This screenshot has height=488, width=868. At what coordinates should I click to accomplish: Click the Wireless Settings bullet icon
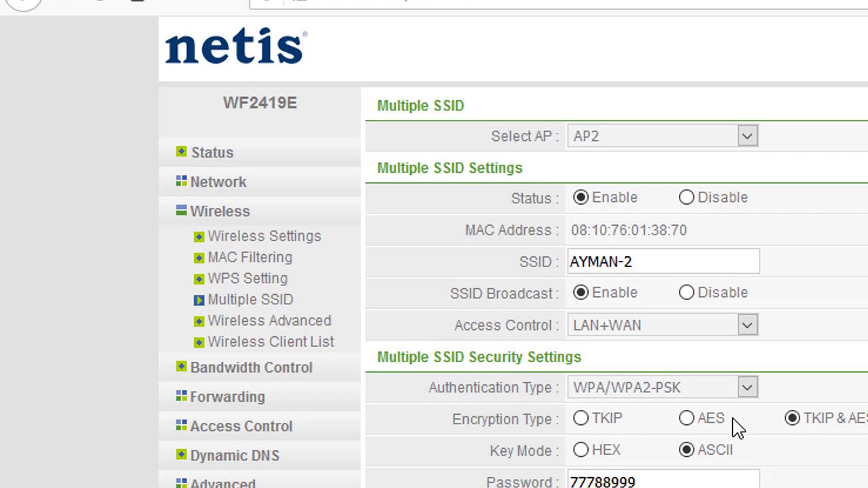tap(199, 237)
